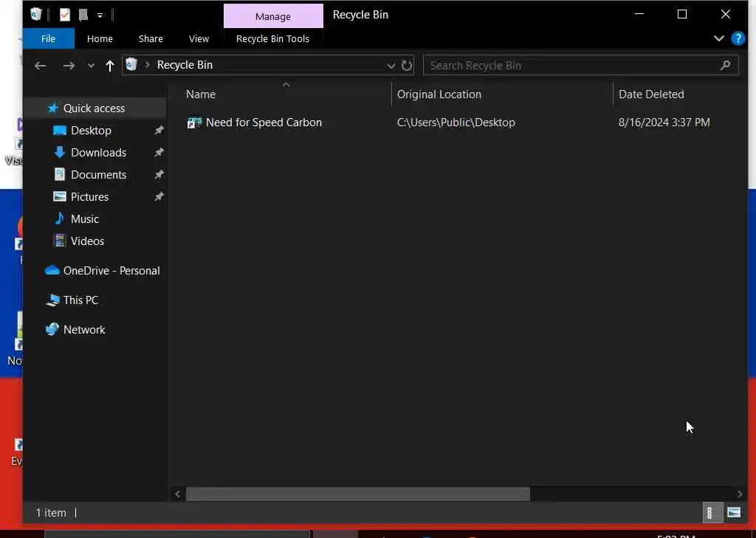The image size is (756, 538).
Task: Click the Properties quick access toolbar icon
Action: point(65,15)
